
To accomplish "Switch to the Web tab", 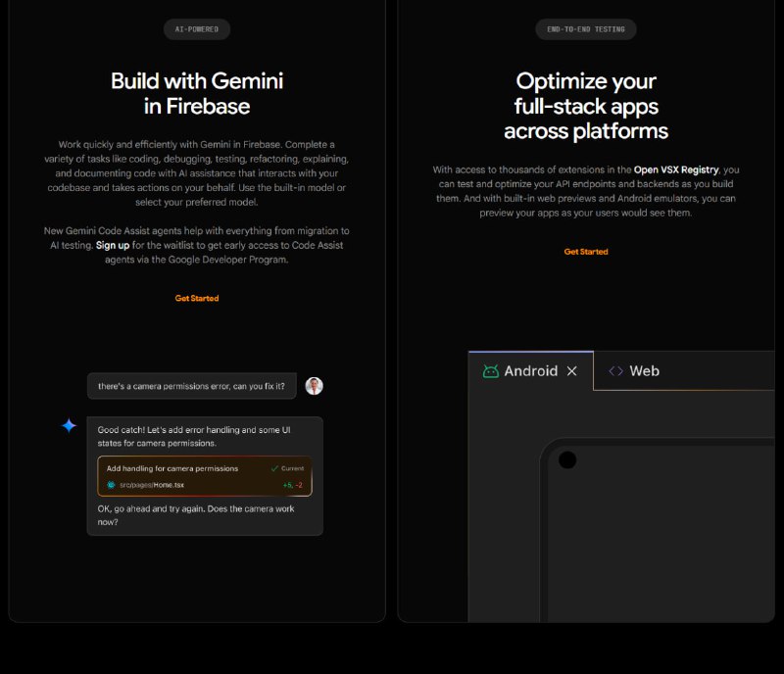I will 647,371.
